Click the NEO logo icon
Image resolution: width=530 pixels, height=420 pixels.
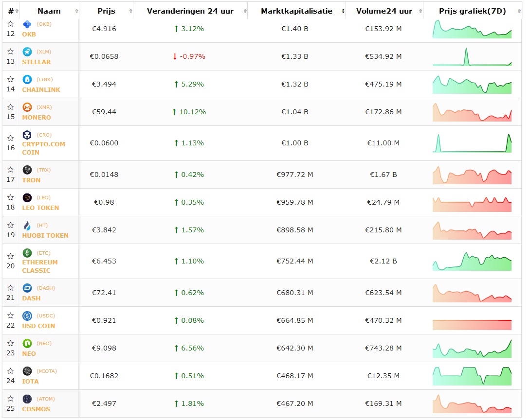pos(27,343)
